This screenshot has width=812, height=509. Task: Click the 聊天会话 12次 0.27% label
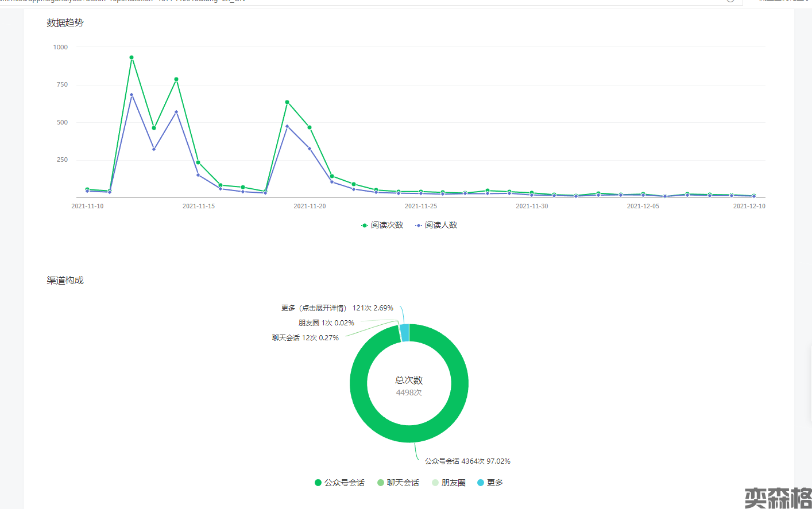[306, 338]
